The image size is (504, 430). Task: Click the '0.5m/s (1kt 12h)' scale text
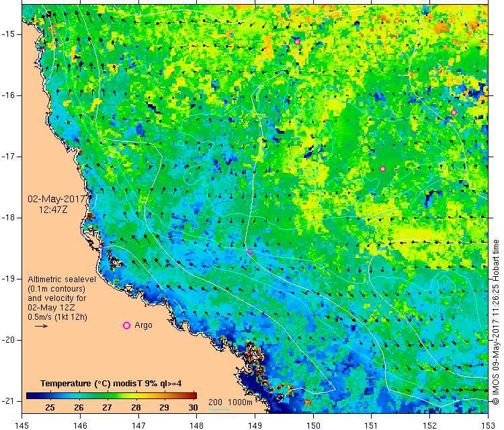[x=58, y=317]
